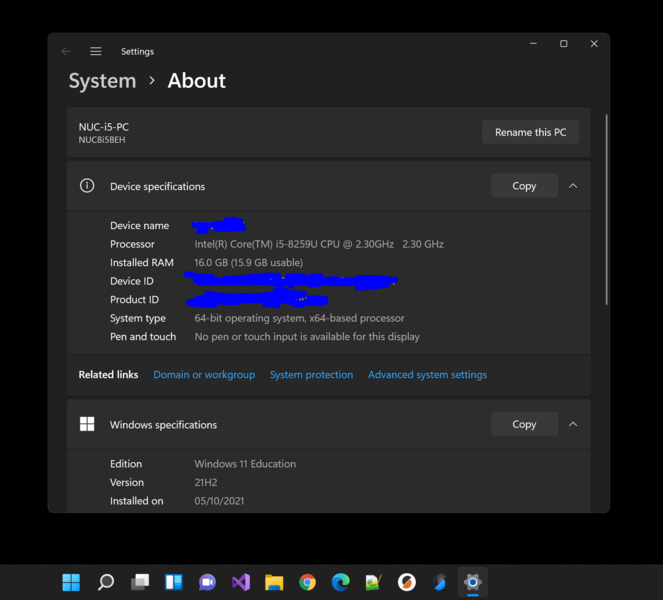Viewport: 663px width, 600px height.
Task: Click the 05/10/2021 installed on date
Action: (x=219, y=501)
